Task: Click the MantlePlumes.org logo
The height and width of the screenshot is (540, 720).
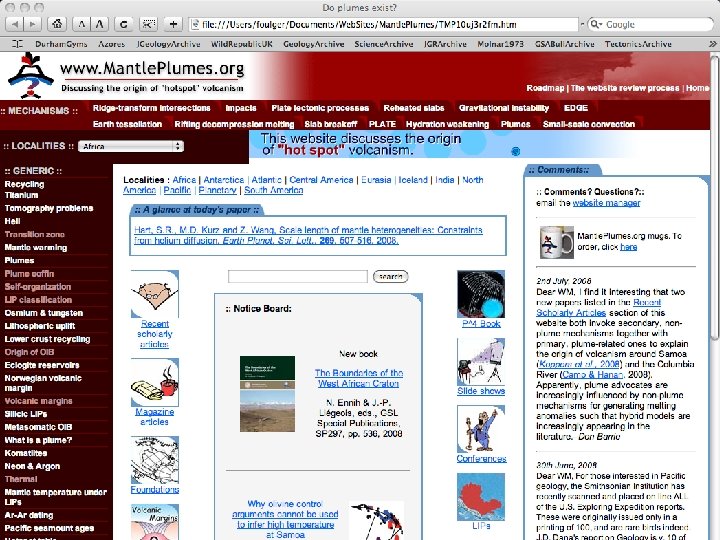Action: point(30,75)
